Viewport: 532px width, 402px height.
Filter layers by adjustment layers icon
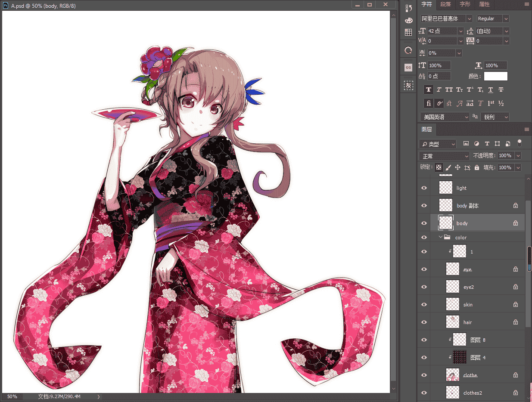click(x=476, y=144)
